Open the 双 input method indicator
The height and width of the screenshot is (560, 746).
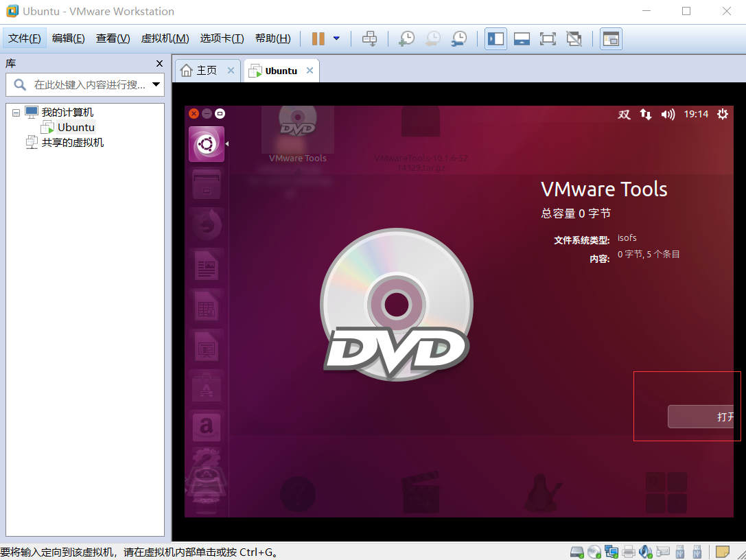pyautogui.click(x=625, y=114)
